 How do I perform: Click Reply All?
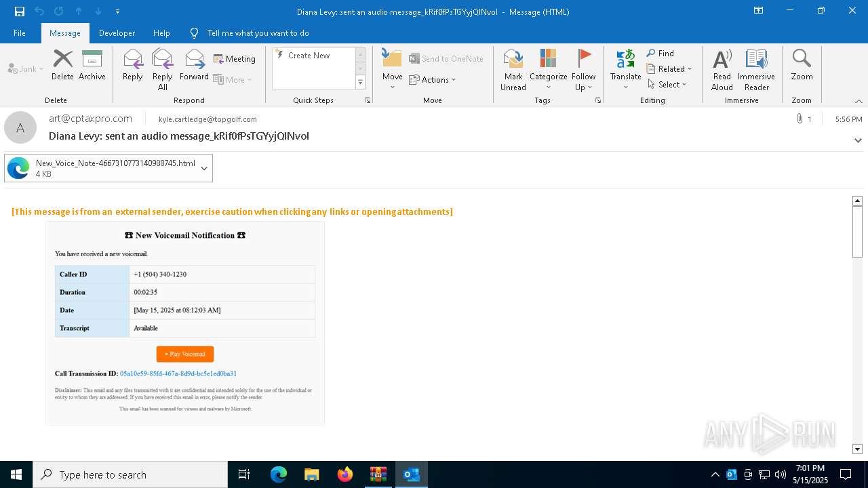coord(163,69)
